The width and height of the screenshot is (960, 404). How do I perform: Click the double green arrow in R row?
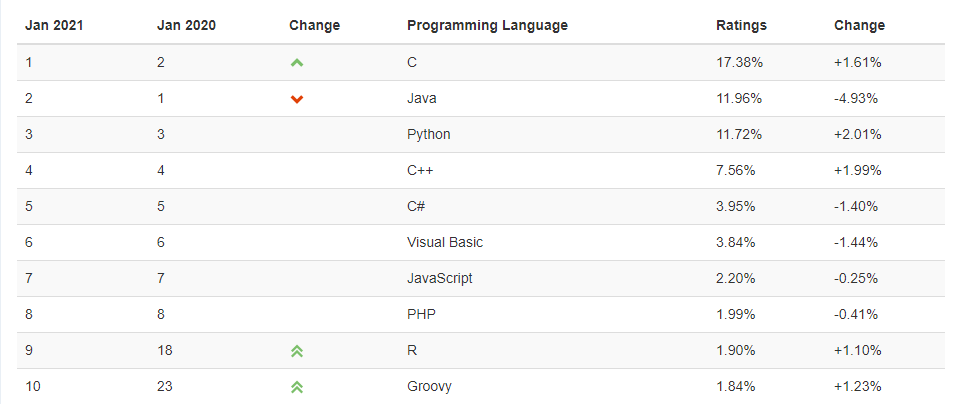click(x=297, y=351)
